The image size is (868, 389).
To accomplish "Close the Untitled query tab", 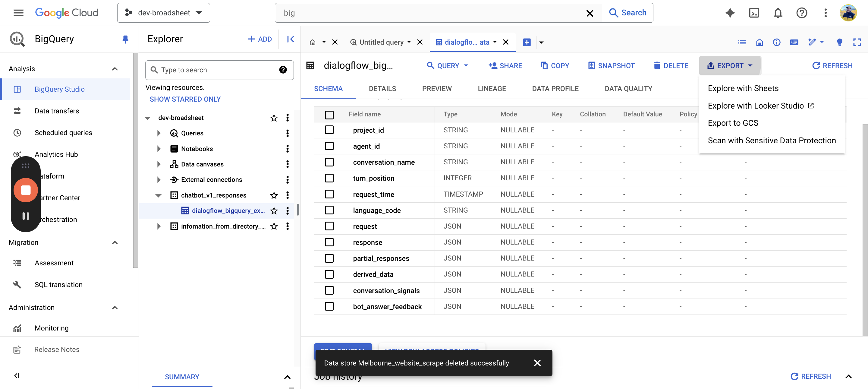I will pos(420,42).
